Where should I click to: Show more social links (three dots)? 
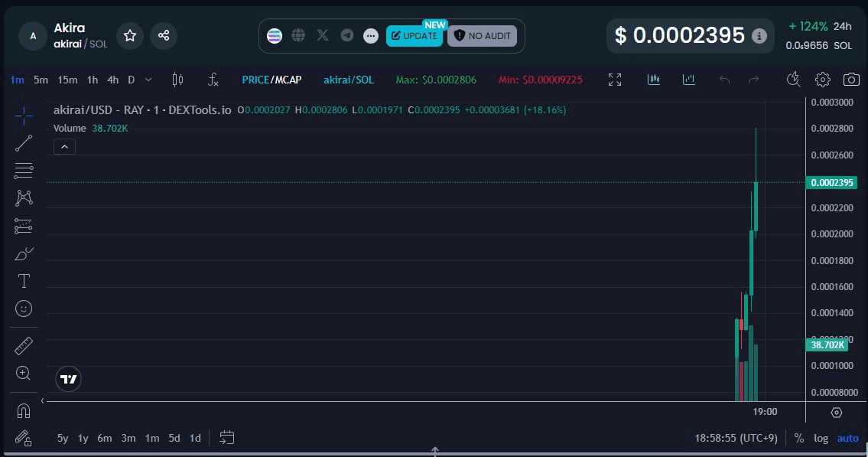point(371,36)
